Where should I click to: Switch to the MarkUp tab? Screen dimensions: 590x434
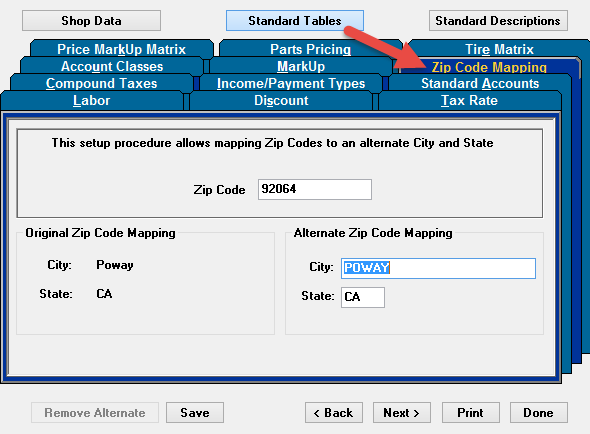click(301, 66)
